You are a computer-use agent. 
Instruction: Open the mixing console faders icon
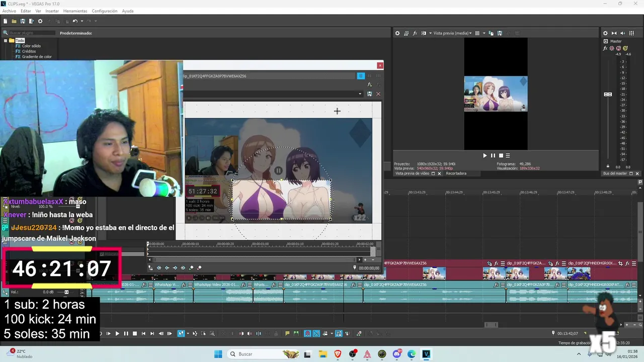pyautogui.click(x=630, y=33)
